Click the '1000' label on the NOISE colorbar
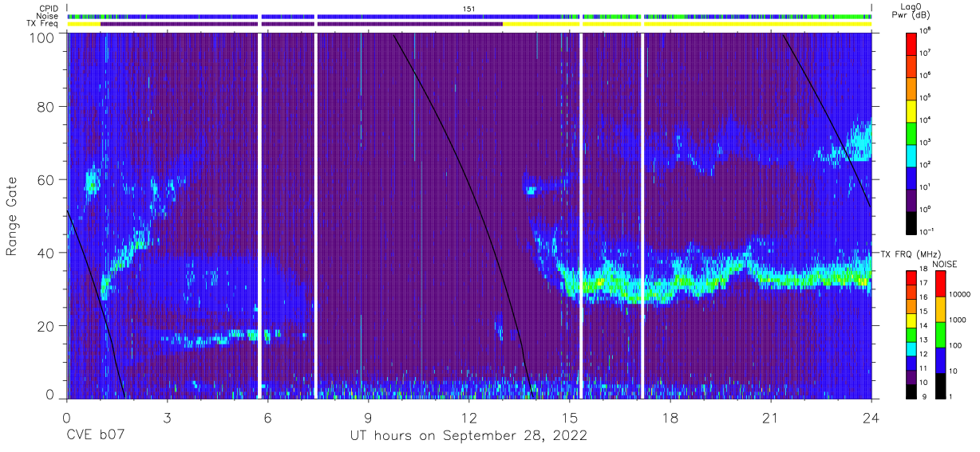Viewport: 980px width, 452px height. [957, 320]
